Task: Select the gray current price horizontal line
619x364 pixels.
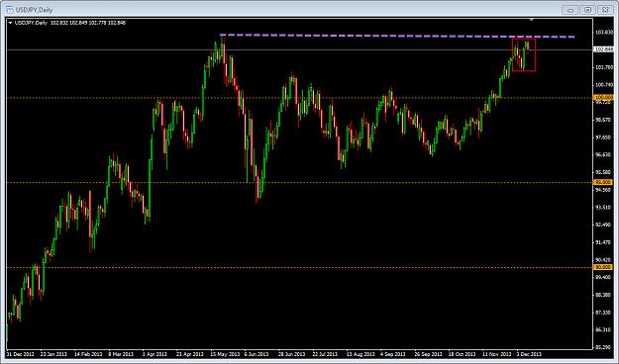Action: coord(300,49)
